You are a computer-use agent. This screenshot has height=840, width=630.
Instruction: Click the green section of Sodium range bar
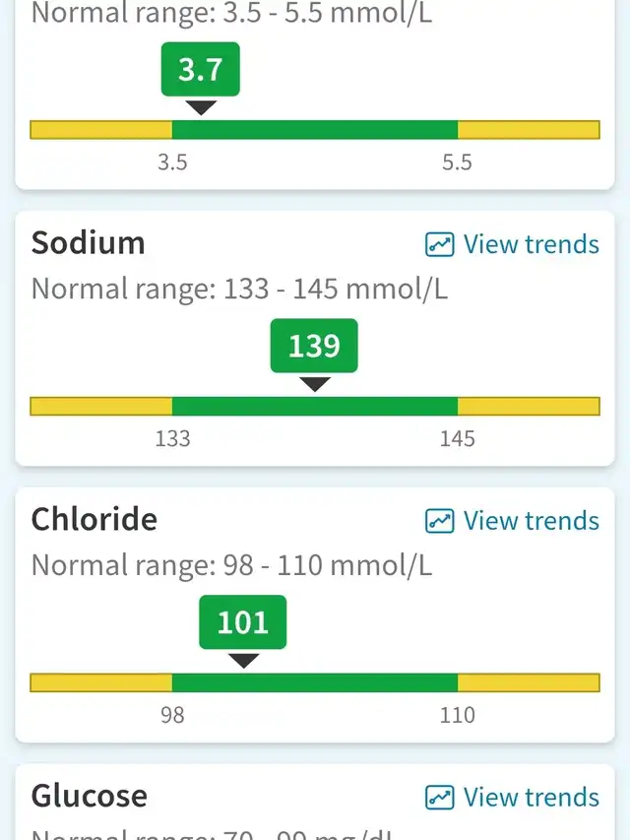pos(315,407)
